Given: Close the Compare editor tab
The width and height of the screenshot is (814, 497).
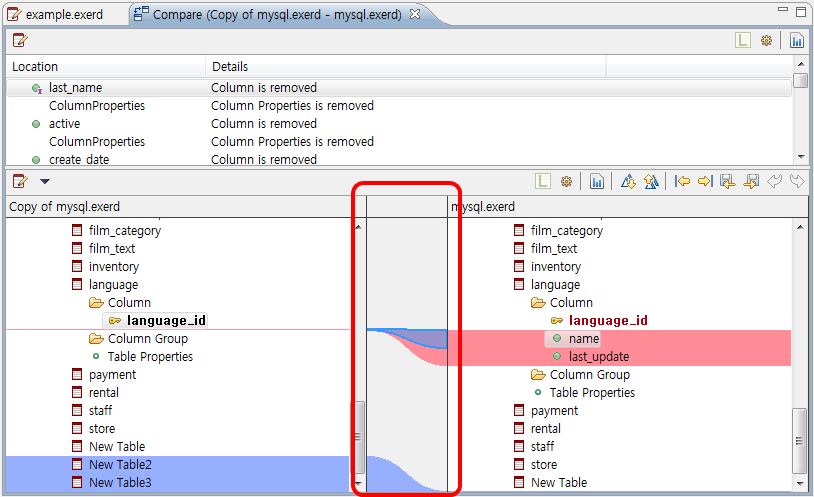Looking at the screenshot, I should (x=415, y=15).
